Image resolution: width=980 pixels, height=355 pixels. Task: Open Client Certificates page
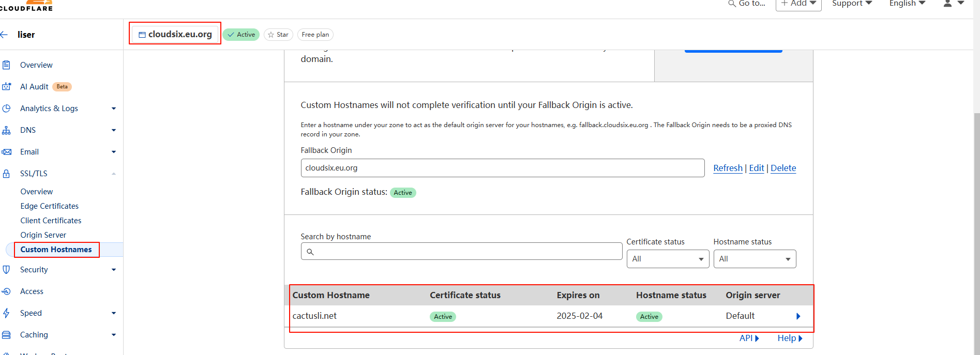click(x=51, y=221)
